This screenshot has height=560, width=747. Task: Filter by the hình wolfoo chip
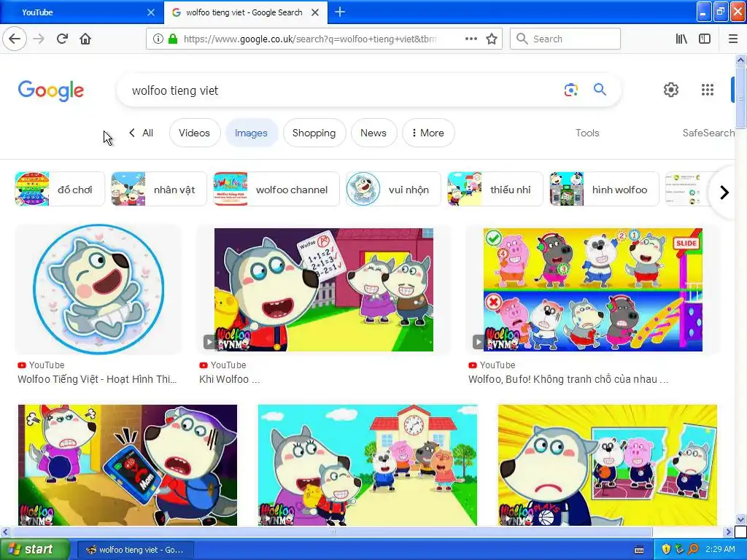point(604,189)
